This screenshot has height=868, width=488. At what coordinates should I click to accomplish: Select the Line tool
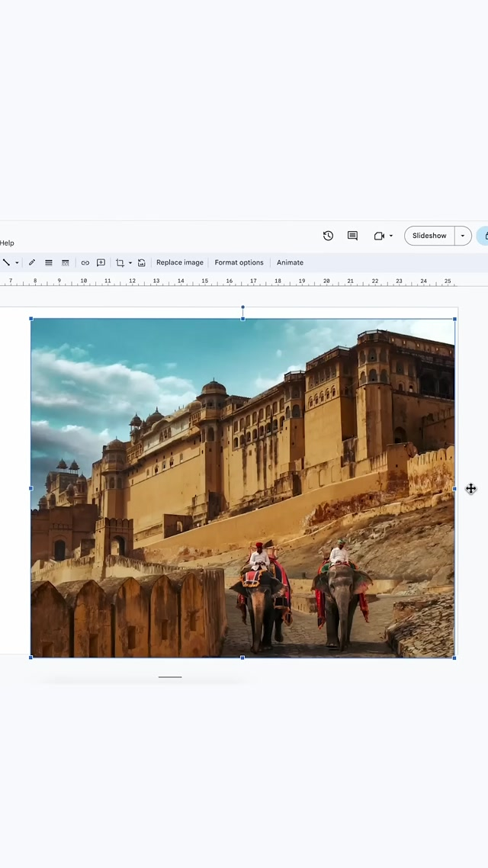6,262
